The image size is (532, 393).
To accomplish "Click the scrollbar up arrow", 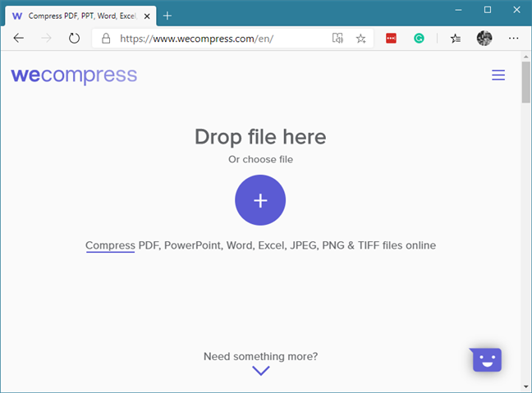I will [x=526, y=57].
